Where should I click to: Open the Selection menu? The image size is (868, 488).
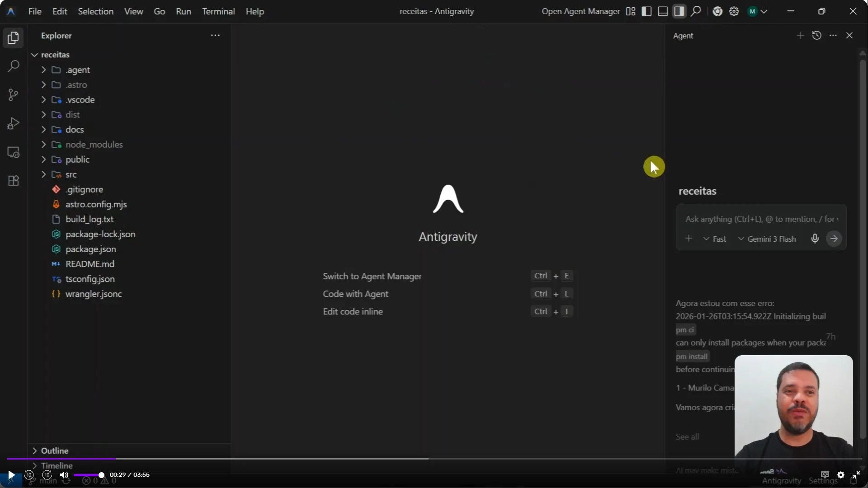coord(95,11)
